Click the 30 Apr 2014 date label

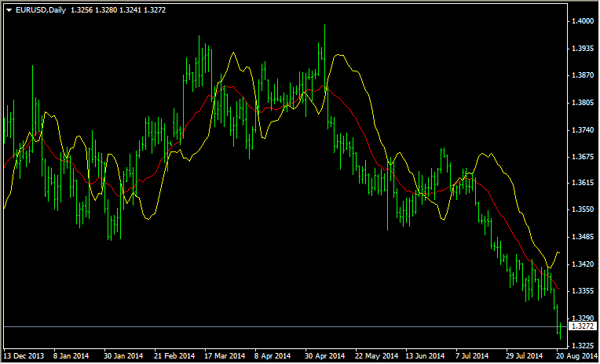pos(326,356)
